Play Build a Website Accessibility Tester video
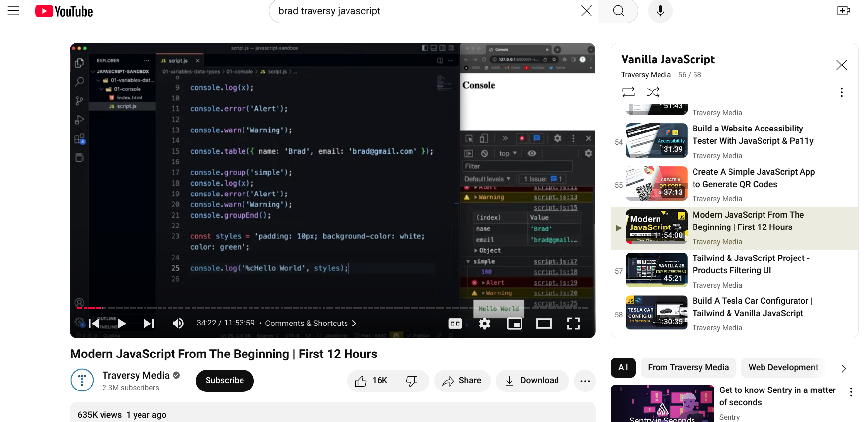868x422 pixels. 734,142
